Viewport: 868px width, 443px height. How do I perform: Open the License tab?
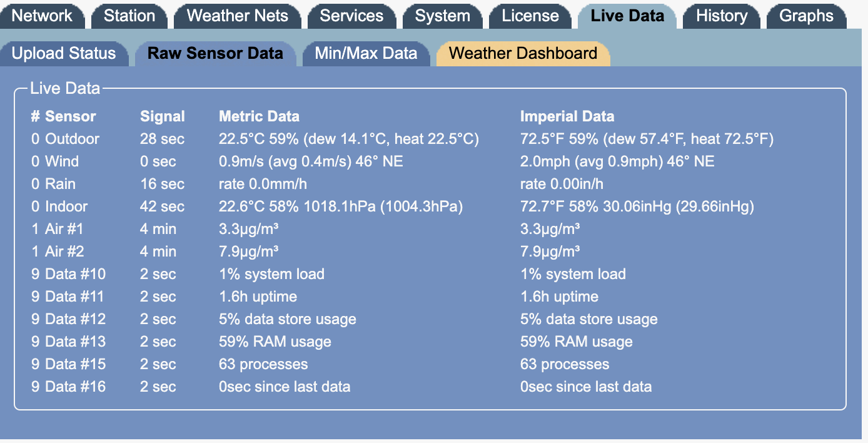530,16
